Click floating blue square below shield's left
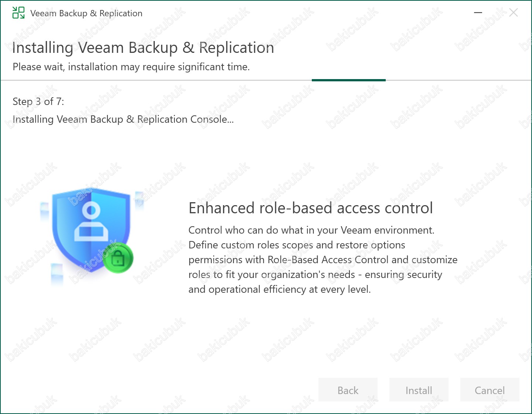This screenshot has height=414, width=532. point(57,273)
